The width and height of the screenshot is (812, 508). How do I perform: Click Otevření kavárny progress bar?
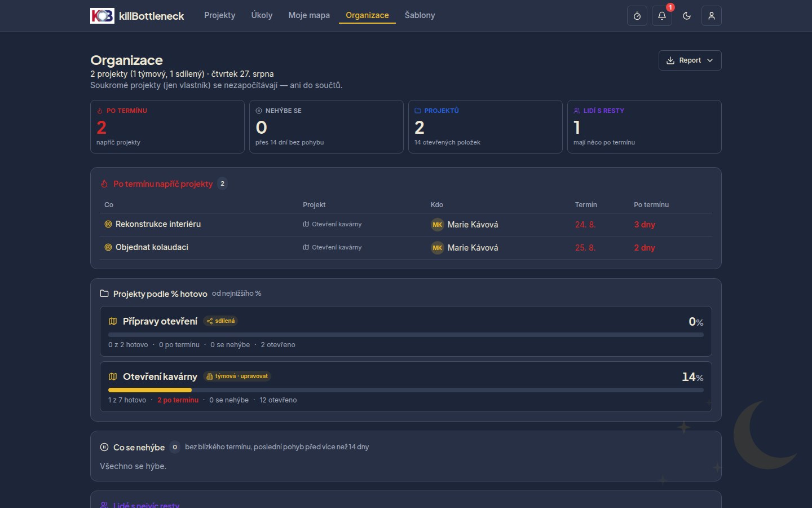click(406, 390)
